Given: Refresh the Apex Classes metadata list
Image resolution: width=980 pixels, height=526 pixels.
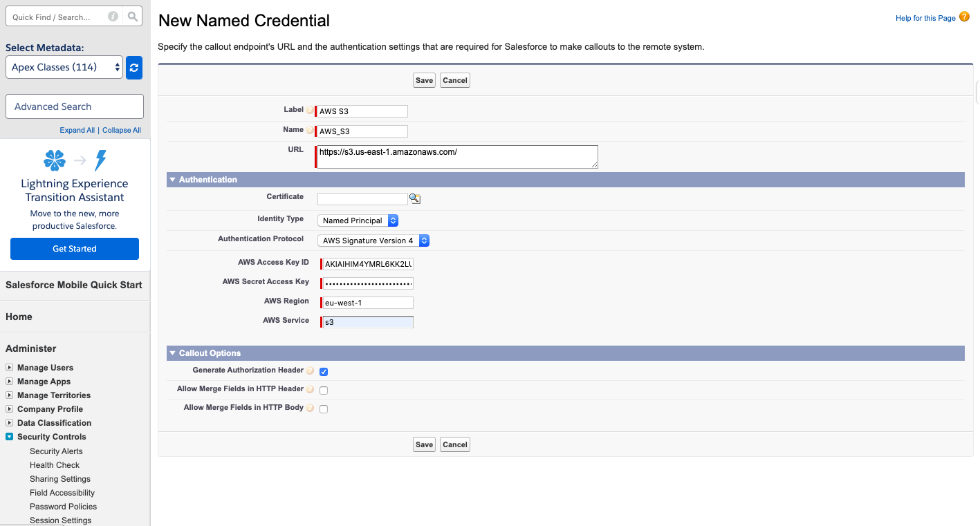Looking at the screenshot, I should [133, 67].
